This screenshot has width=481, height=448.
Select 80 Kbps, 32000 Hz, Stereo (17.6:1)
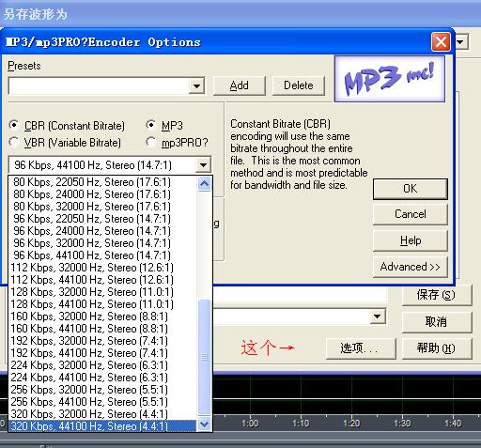(x=102, y=207)
